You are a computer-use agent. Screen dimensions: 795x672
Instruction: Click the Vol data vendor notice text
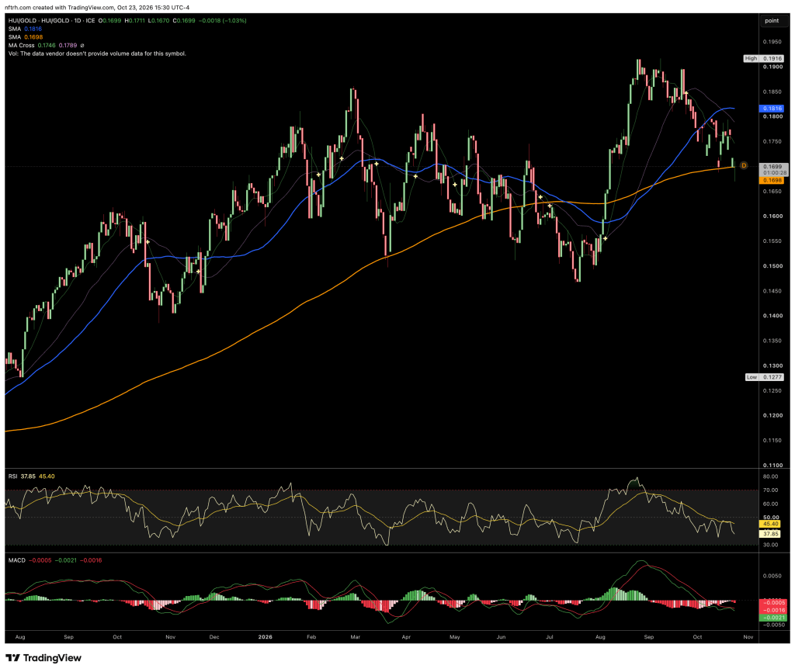tap(97, 54)
